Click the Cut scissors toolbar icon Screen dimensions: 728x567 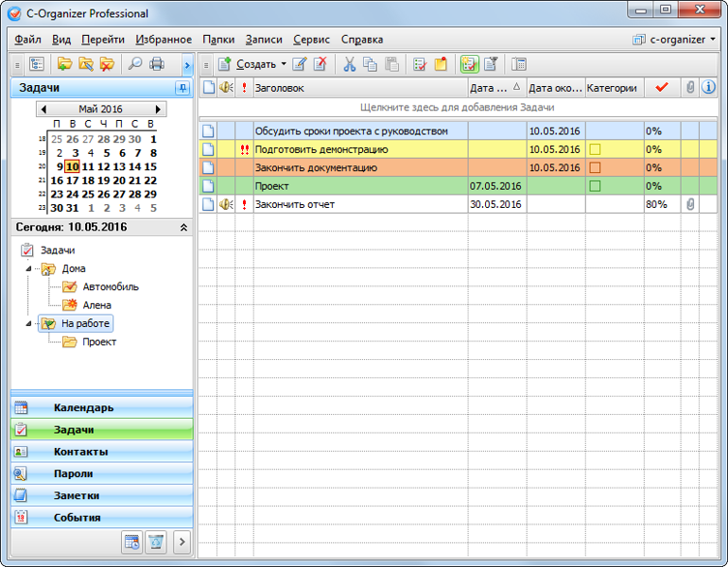click(349, 64)
